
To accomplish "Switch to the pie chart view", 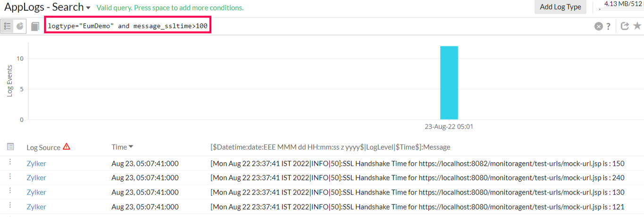I will coord(20,26).
